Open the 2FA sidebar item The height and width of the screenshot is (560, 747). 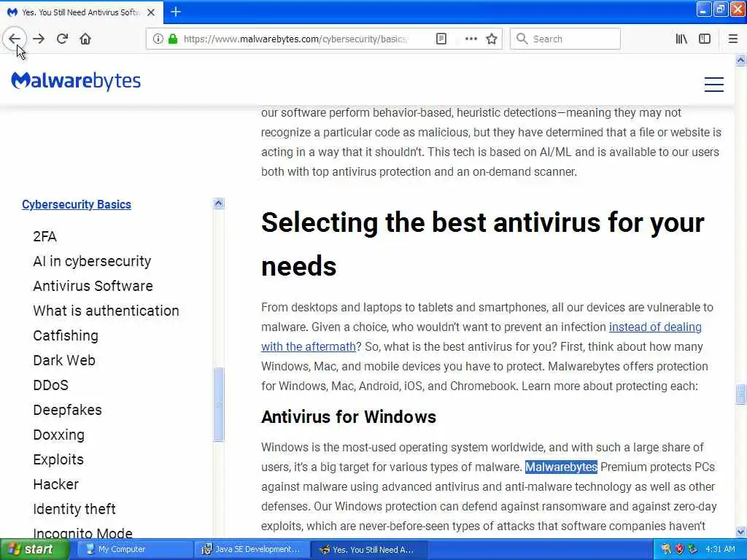click(x=44, y=236)
